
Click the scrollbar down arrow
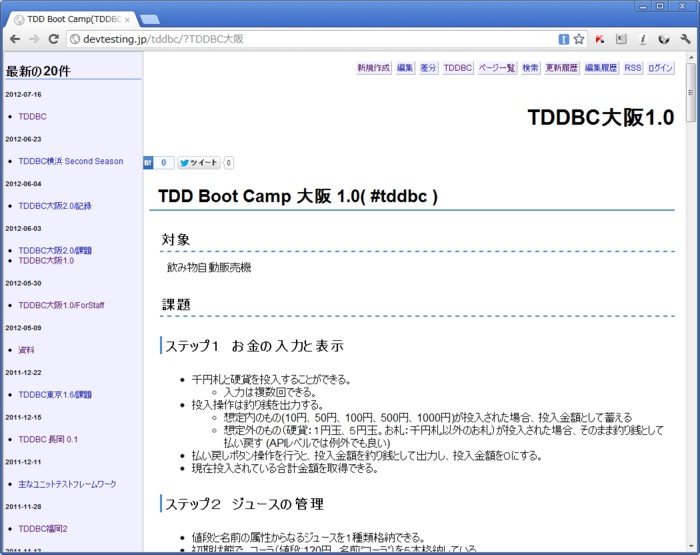coord(691,547)
